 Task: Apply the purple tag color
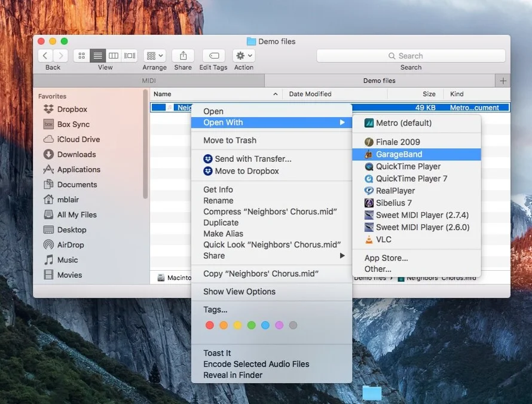pyautogui.click(x=279, y=325)
